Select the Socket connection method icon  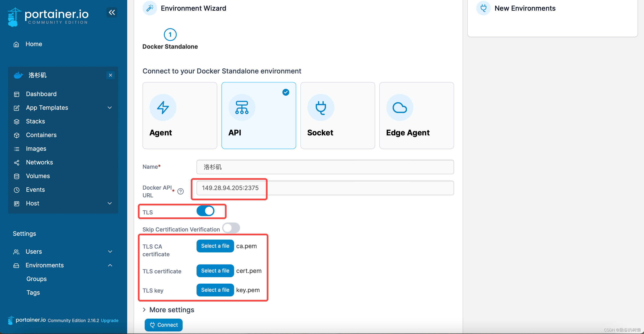337,115
